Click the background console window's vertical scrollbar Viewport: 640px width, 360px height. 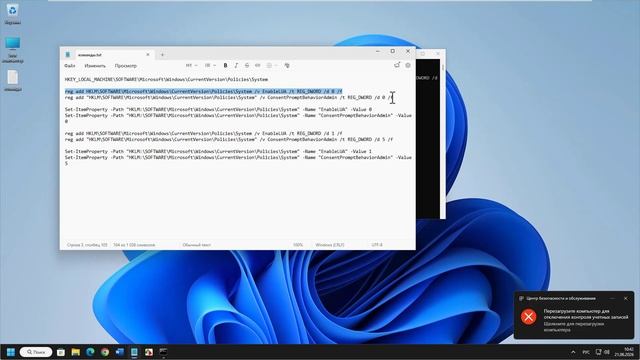(x=443, y=139)
